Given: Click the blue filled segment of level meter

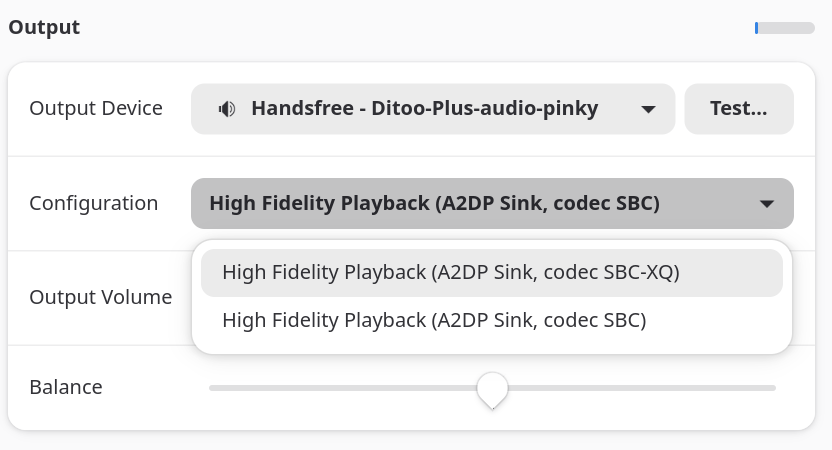Looking at the screenshot, I should [x=757, y=28].
